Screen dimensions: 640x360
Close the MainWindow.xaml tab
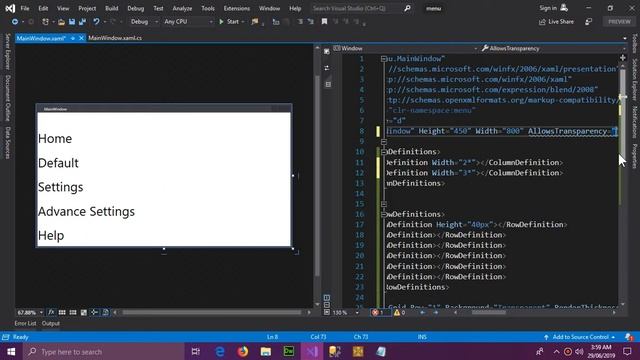81,38
